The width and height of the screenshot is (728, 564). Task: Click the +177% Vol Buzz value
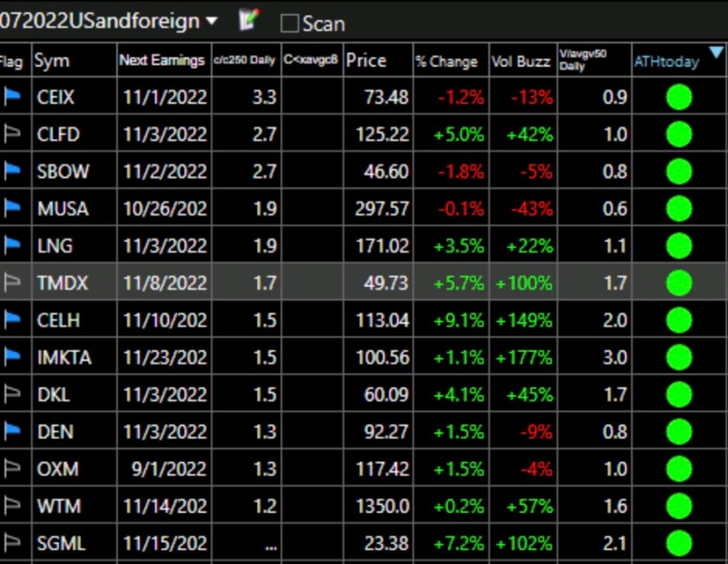[524, 357]
